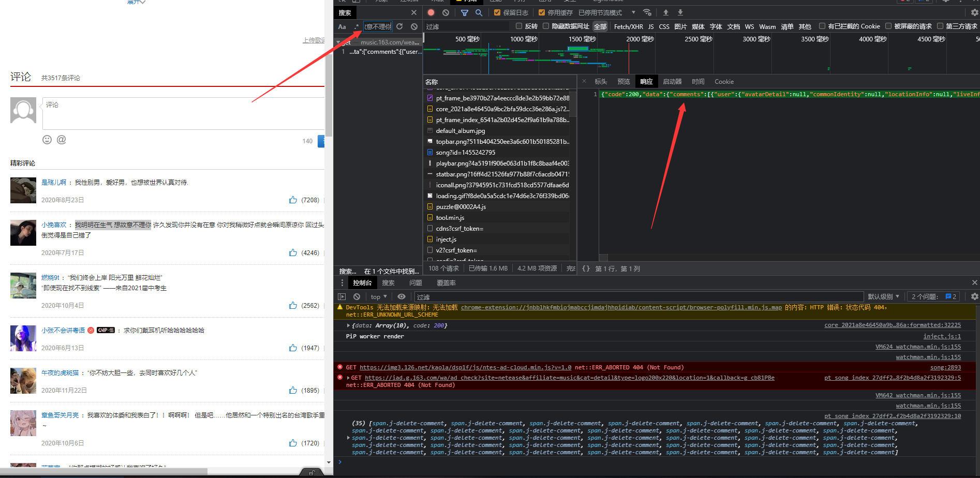
Task: Toggle match case Aa in search
Action: click(x=342, y=26)
